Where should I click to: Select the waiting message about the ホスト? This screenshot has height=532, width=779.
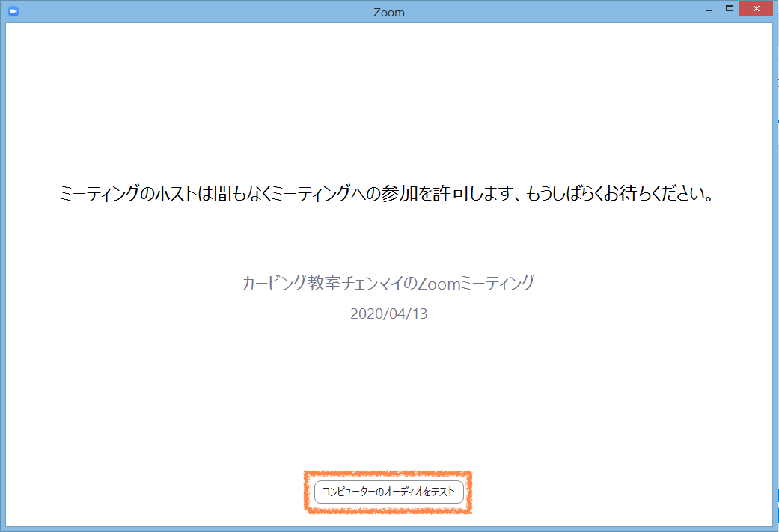(387, 193)
